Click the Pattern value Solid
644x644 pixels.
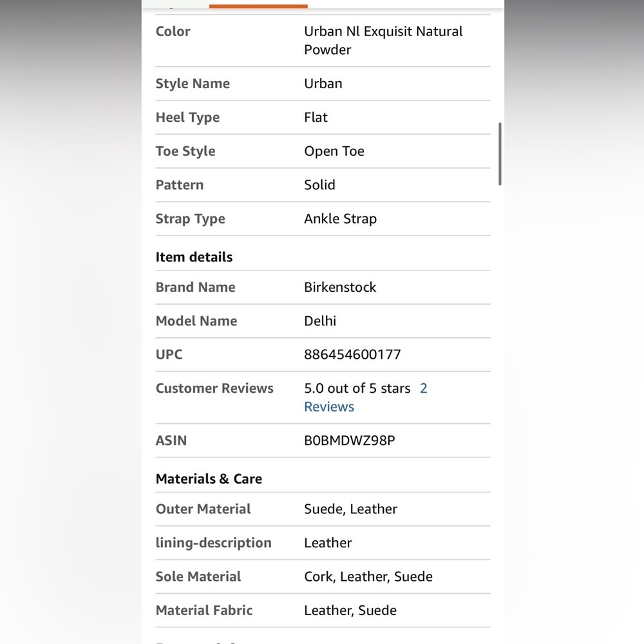click(319, 185)
